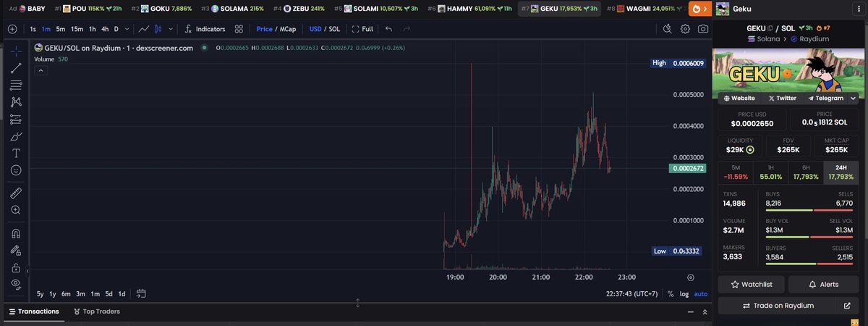The width and height of the screenshot is (868, 326).
Task: Switch to line chart style
Action: 144,29
